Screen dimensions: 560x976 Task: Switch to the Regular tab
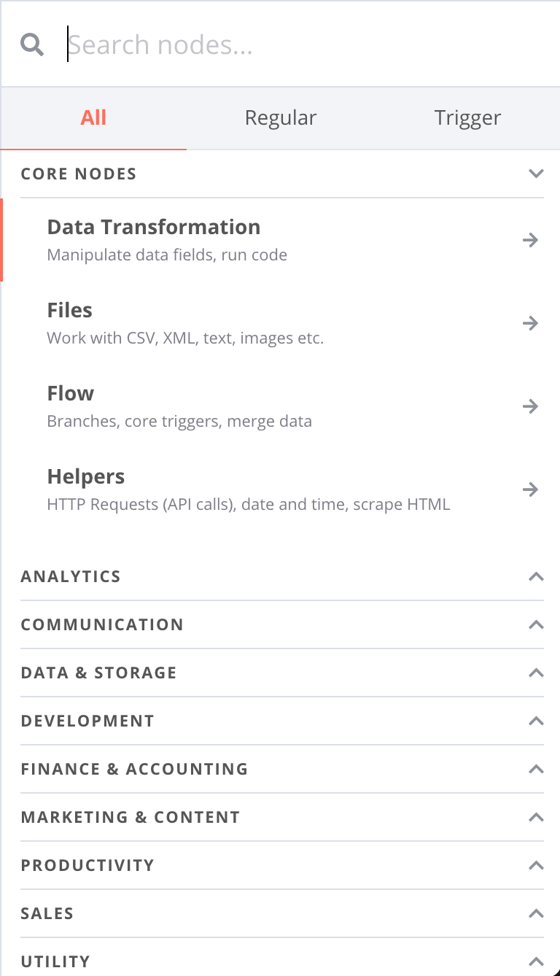[281, 117]
